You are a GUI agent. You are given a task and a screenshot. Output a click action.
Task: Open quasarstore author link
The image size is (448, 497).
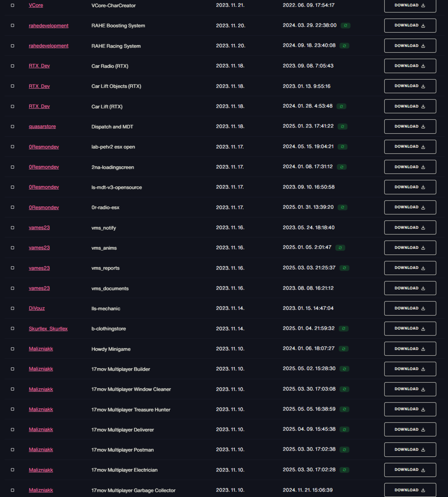click(x=42, y=126)
